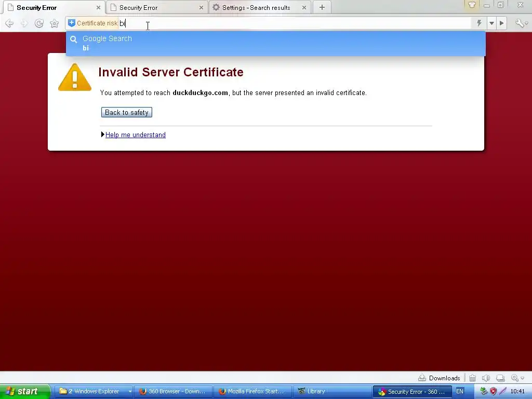Open the Windows Explorer taskbar group

[93, 391]
